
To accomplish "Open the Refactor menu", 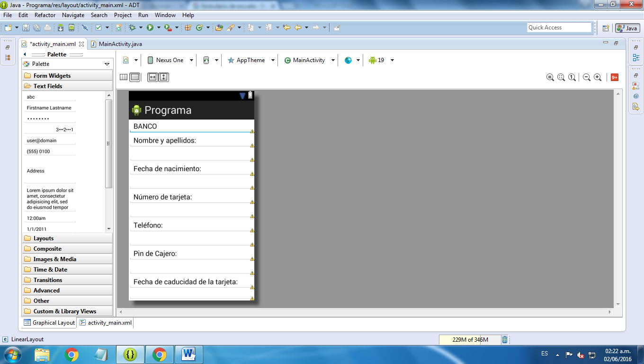I will point(45,15).
